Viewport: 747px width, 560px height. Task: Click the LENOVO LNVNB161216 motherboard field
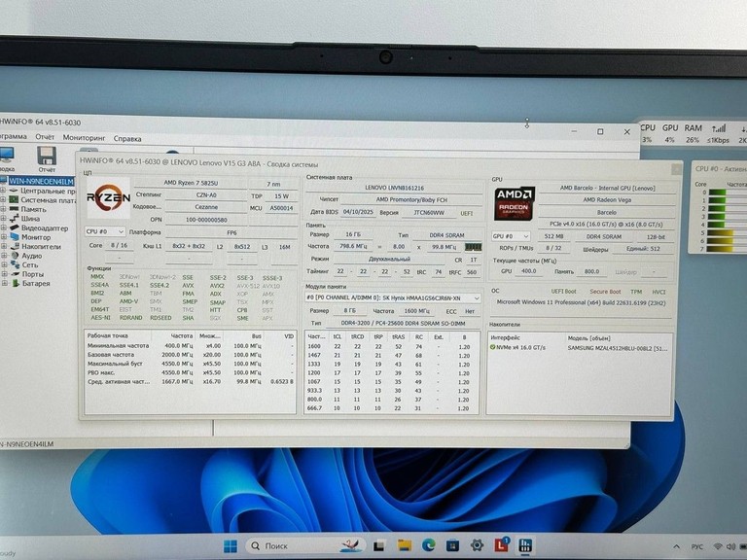[394, 188]
